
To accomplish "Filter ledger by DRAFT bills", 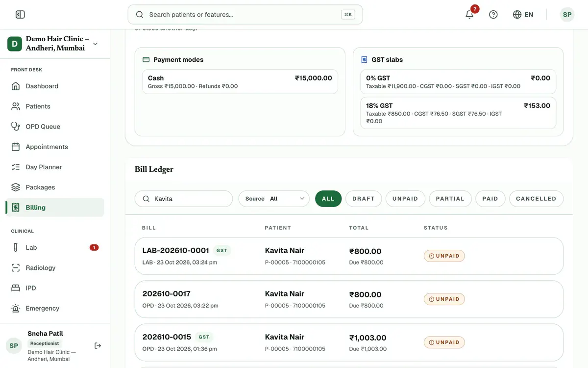I will [364, 199].
